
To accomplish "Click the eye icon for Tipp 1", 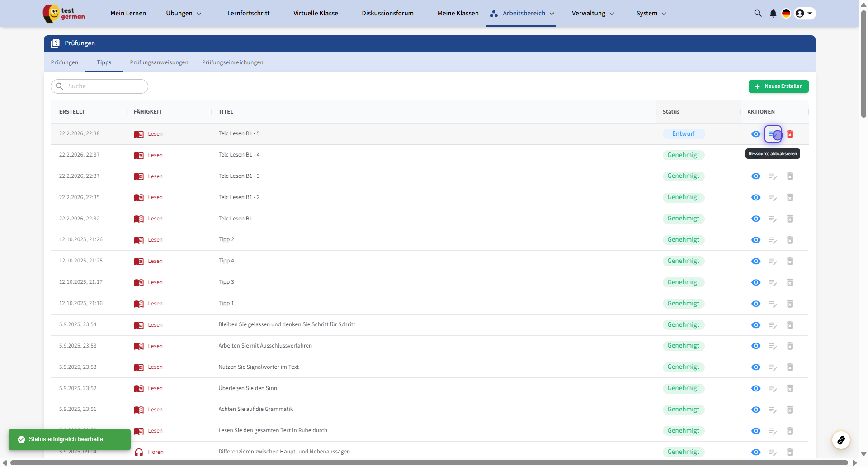I will (756, 304).
